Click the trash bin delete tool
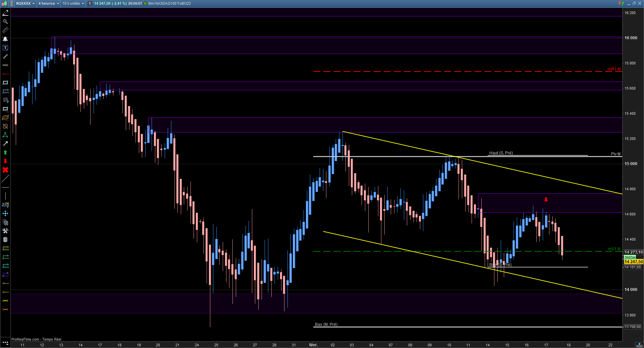Viewport: 644px width, 348px height. click(5, 240)
